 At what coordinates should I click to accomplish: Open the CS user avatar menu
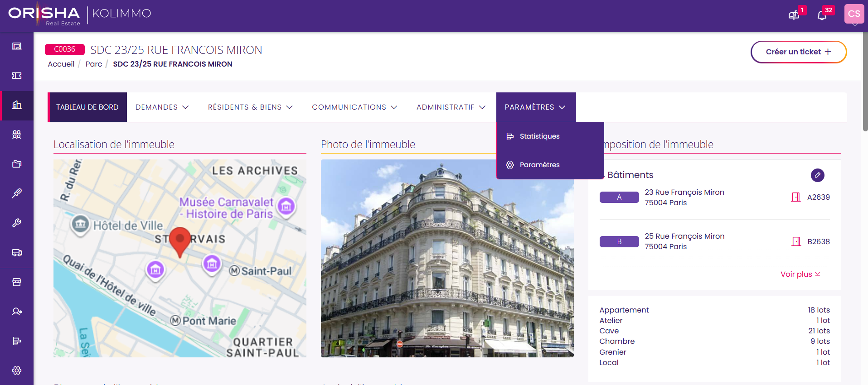(854, 14)
